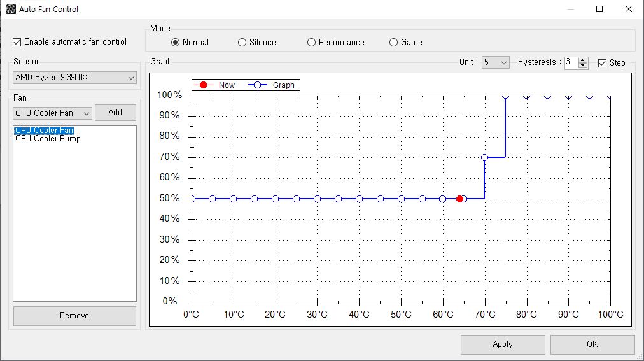Decrease Hysteresis value with down arrow
The width and height of the screenshot is (644, 361).
(582, 66)
